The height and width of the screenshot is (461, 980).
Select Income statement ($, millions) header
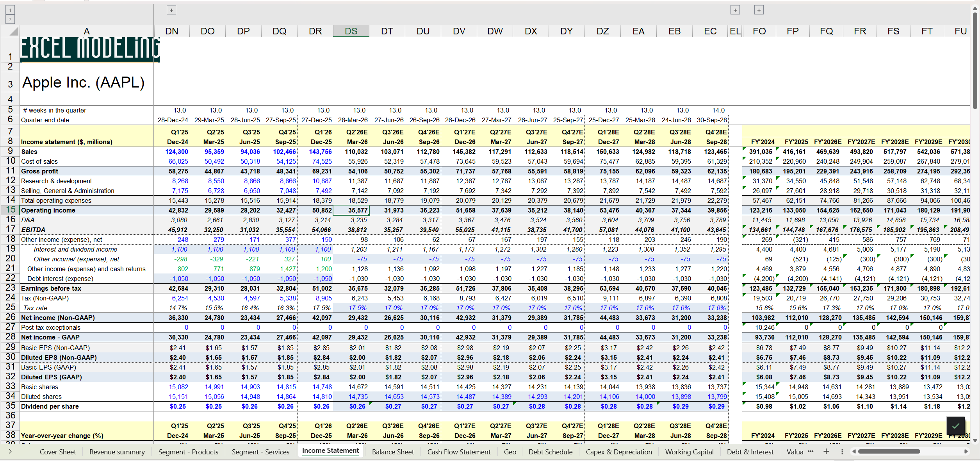pos(66,142)
